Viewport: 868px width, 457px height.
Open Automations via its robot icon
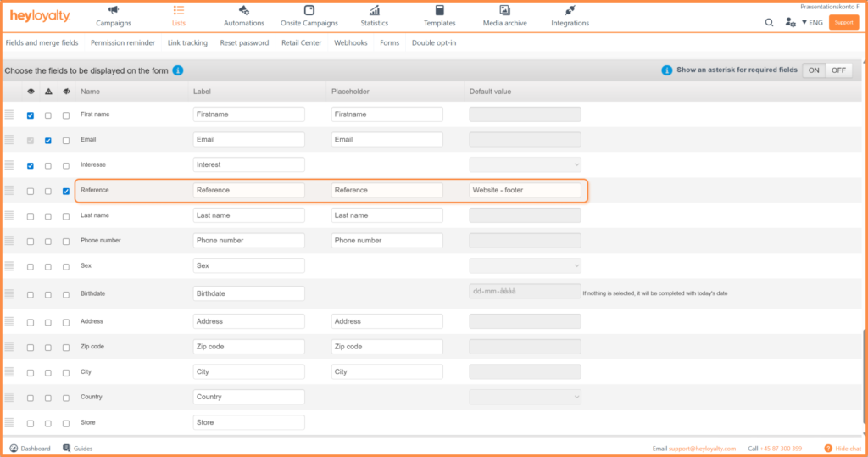tap(244, 10)
